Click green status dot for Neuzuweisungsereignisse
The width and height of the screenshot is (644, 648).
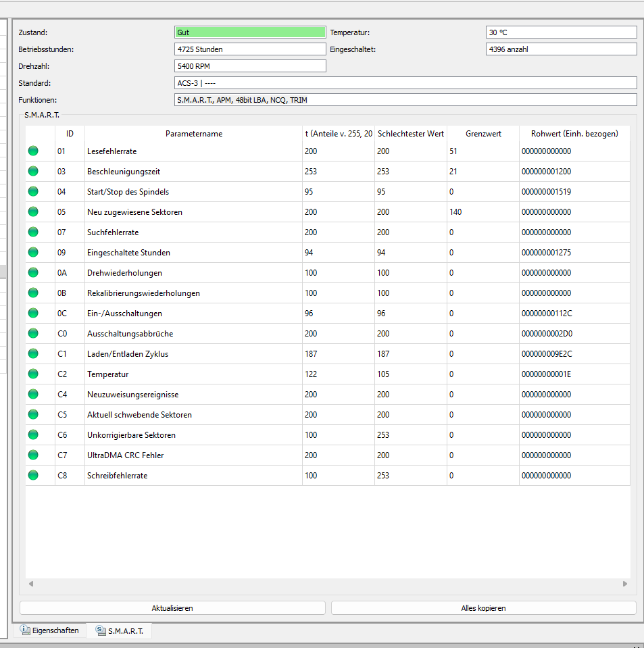[x=33, y=394]
